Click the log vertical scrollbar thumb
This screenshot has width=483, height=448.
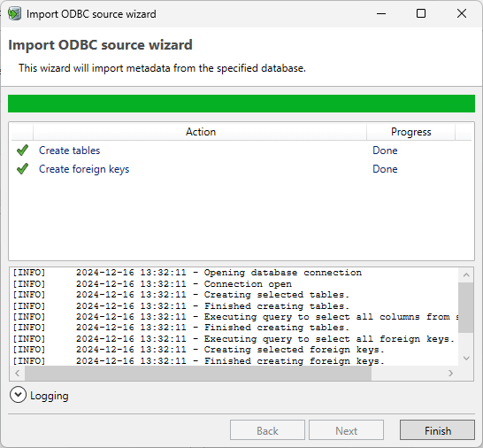point(465,308)
